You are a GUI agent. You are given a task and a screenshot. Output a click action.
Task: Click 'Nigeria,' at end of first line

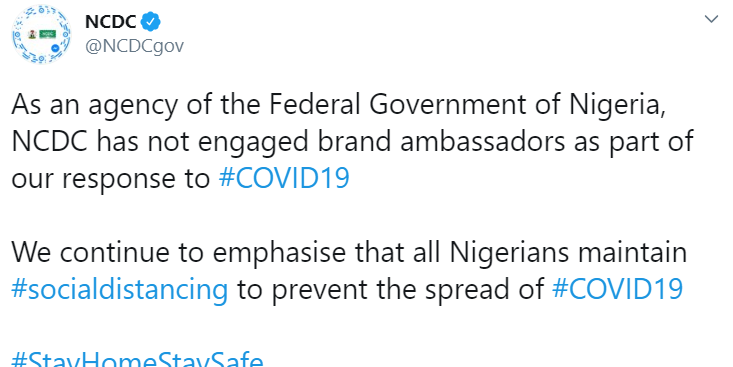617,106
